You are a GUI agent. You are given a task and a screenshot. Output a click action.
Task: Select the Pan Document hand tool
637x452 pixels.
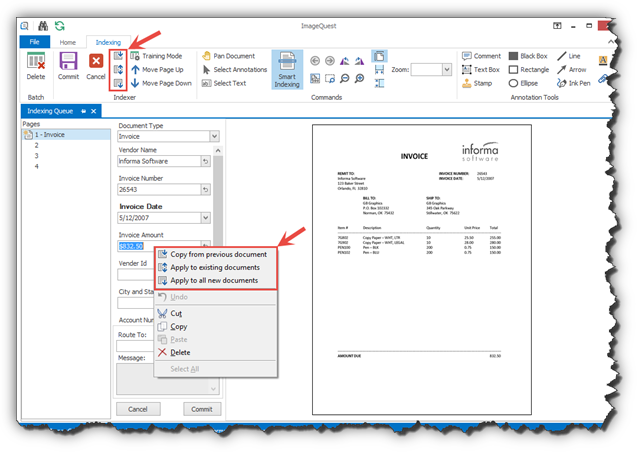229,56
